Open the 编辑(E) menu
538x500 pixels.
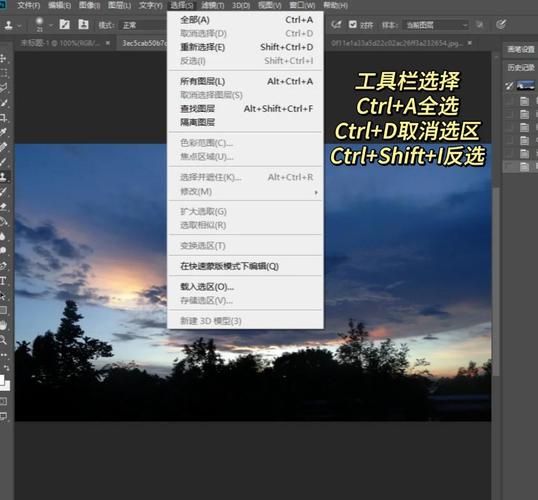pos(59,5)
